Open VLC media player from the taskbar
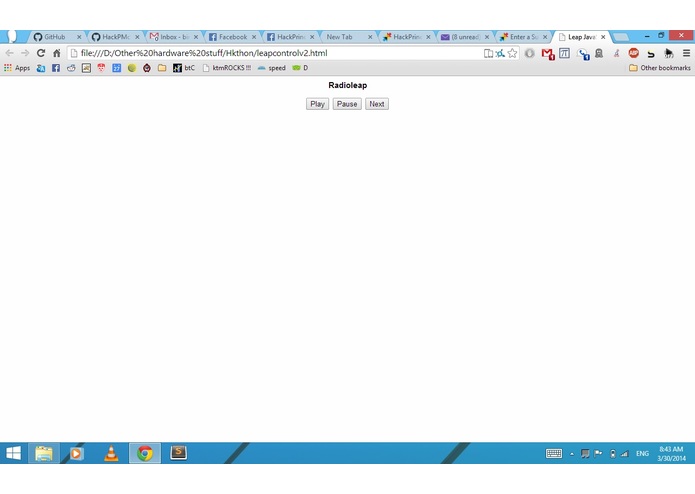 tap(111, 453)
